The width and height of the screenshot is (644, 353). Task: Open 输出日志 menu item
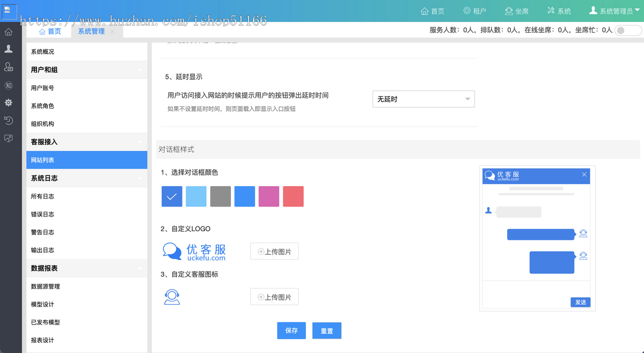(x=86, y=250)
